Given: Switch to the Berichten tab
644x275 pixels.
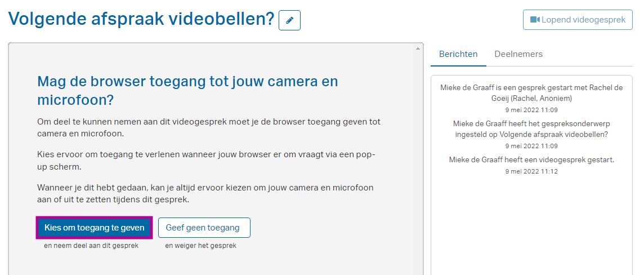Looking at the screenshot, I should coord(458,54).
